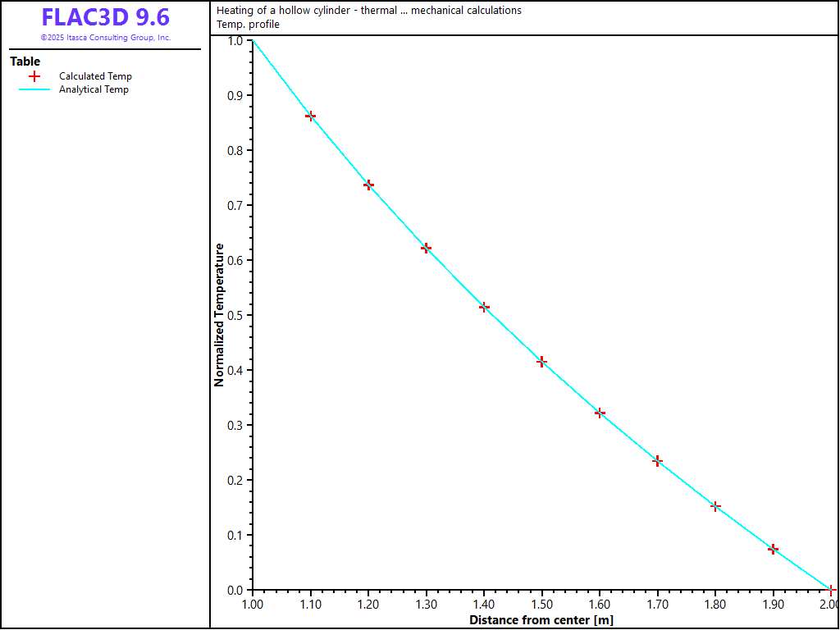Image resolution: width=840 pixels, height=630 pixels.
Task: Click the Distance from center axis label
Action: [x=541, y=620]
